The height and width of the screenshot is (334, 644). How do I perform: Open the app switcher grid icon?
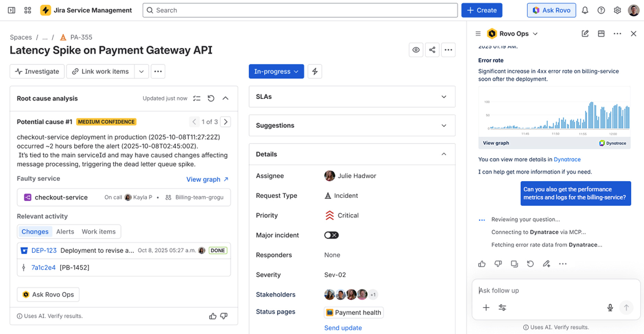click(x=27, y=10)
